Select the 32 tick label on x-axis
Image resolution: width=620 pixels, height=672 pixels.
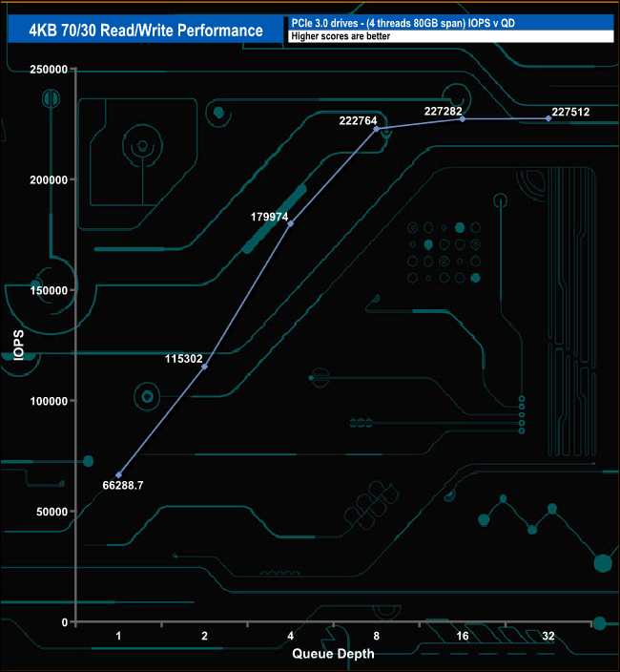pyautogui.click(x=548, y=635)
